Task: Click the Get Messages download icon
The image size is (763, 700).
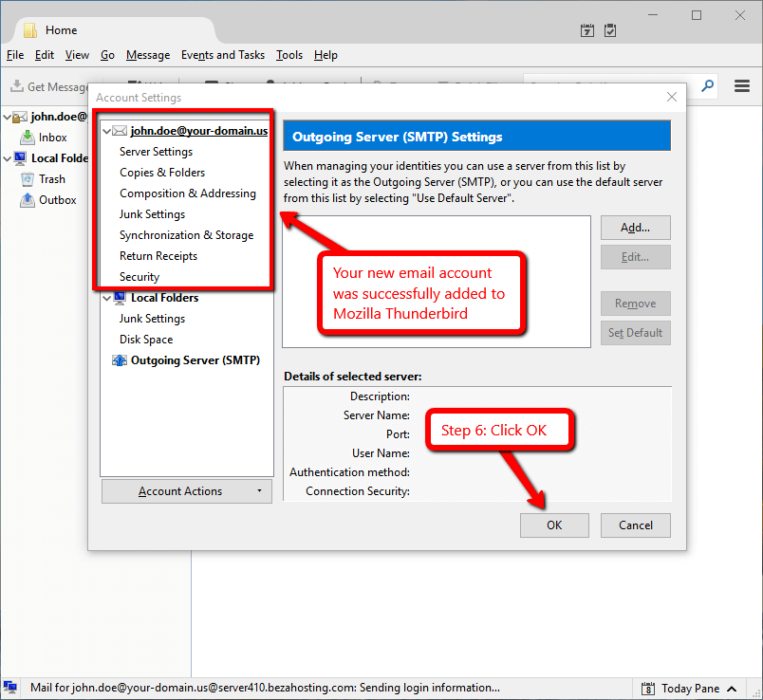Action: (x=17, y=86)
